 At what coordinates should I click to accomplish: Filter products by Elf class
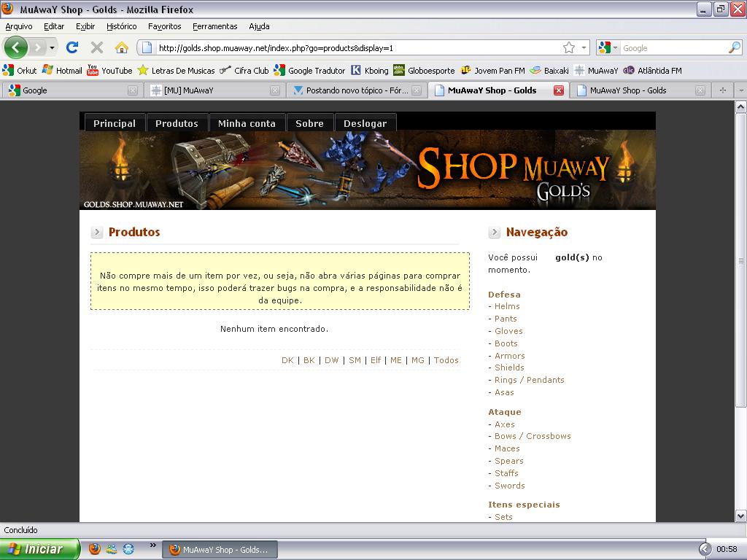click(x=376, y=360)
